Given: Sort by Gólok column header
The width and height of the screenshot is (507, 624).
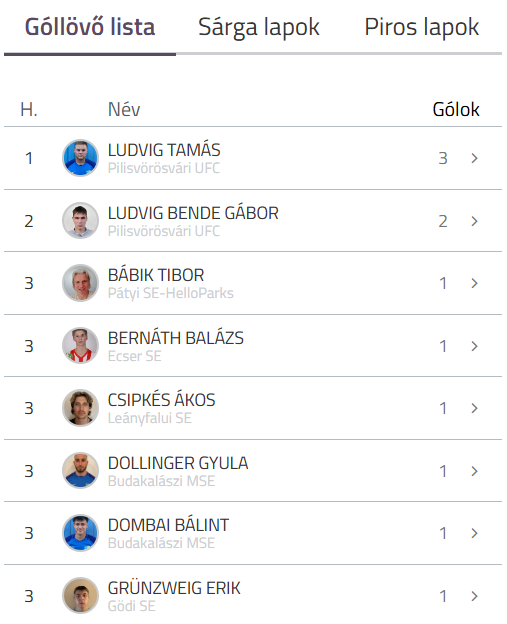Looking at the screenshot, I should click(x=456, y=109).
